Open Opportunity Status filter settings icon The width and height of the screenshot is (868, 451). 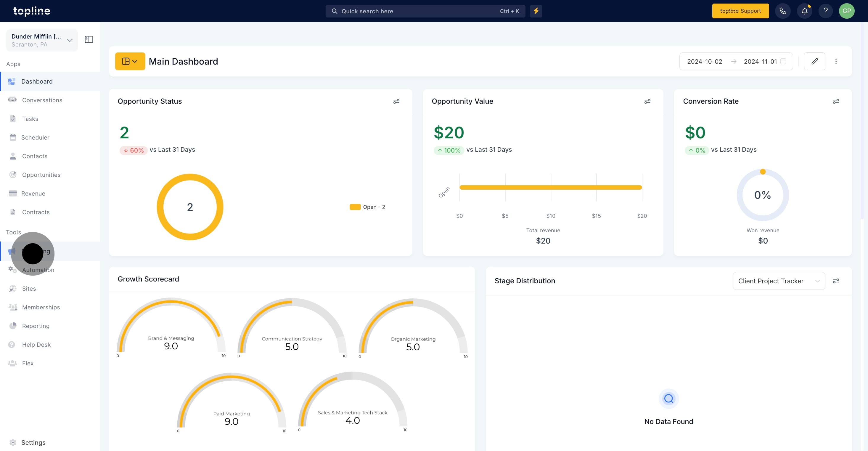tap(396, 101)
